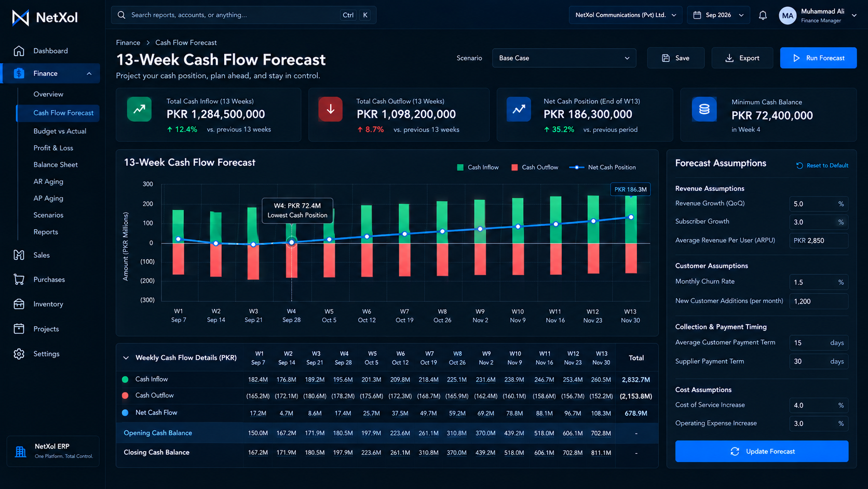This screenshot has height=489, width=868.
Task: Click the Cash Outflow red row dot
Action: [x=125, y=395]
